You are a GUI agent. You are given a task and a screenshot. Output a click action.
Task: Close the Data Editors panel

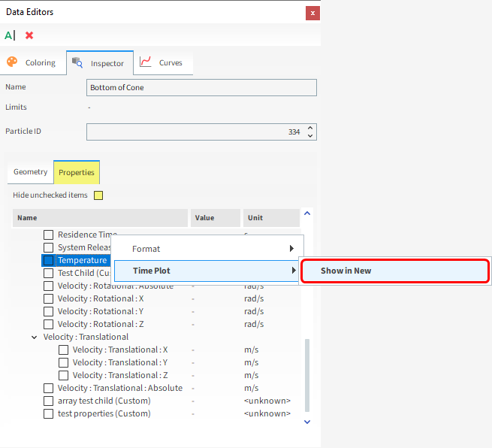312,13
